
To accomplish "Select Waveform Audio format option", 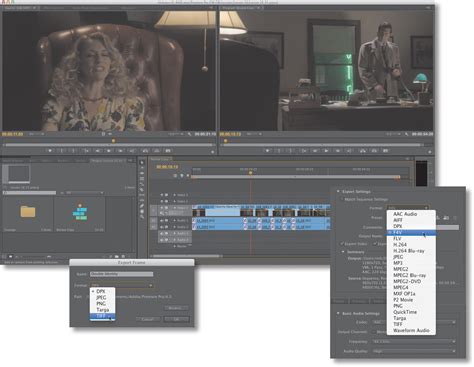I will (x=411, y=330).
